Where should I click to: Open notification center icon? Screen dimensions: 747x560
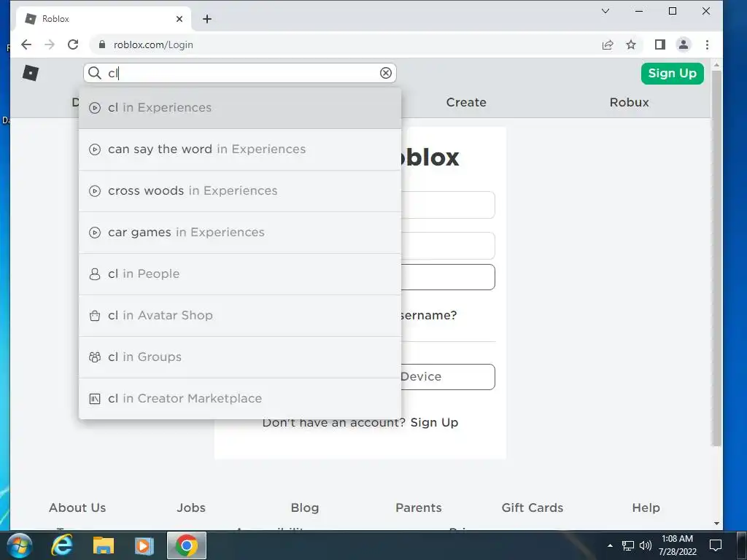click(x=716, y=545)
